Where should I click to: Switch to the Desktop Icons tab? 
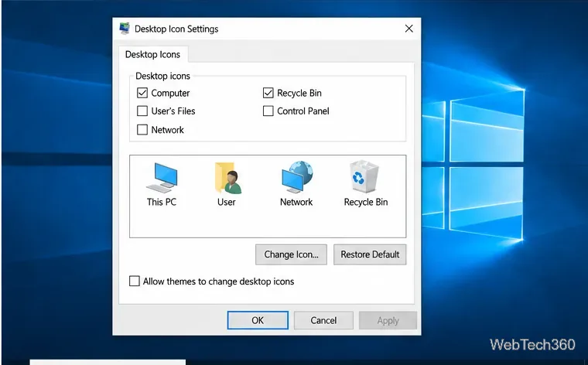[x=153, y=54]
